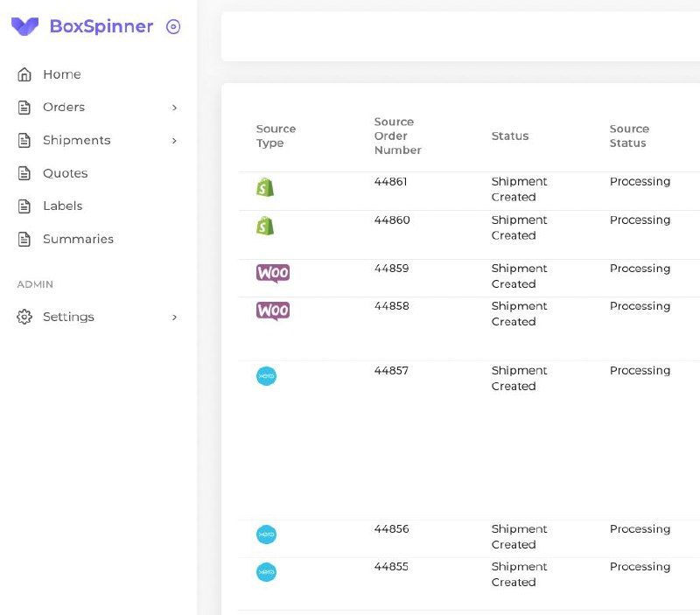Open order number 44856
This screenshot has height=615, width=700.
(x=391, y=529)
